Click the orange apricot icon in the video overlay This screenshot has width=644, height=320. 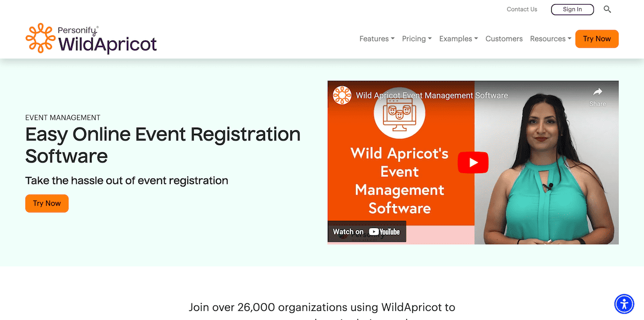click(x=341, y=95)
